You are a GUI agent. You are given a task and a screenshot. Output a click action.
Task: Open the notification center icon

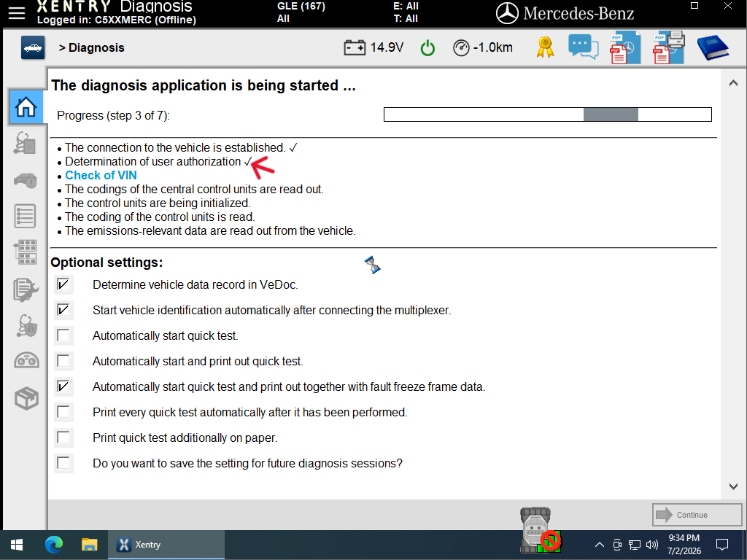pos(722,545)
